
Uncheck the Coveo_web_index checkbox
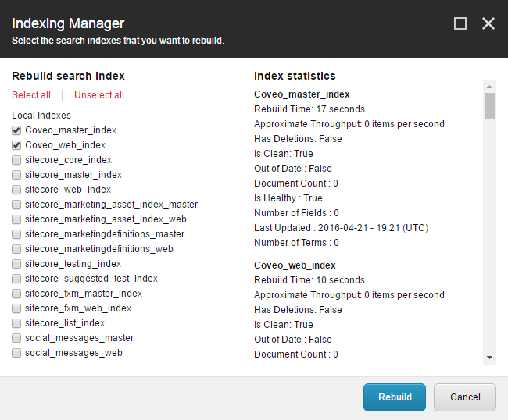[x=16, y=145]
